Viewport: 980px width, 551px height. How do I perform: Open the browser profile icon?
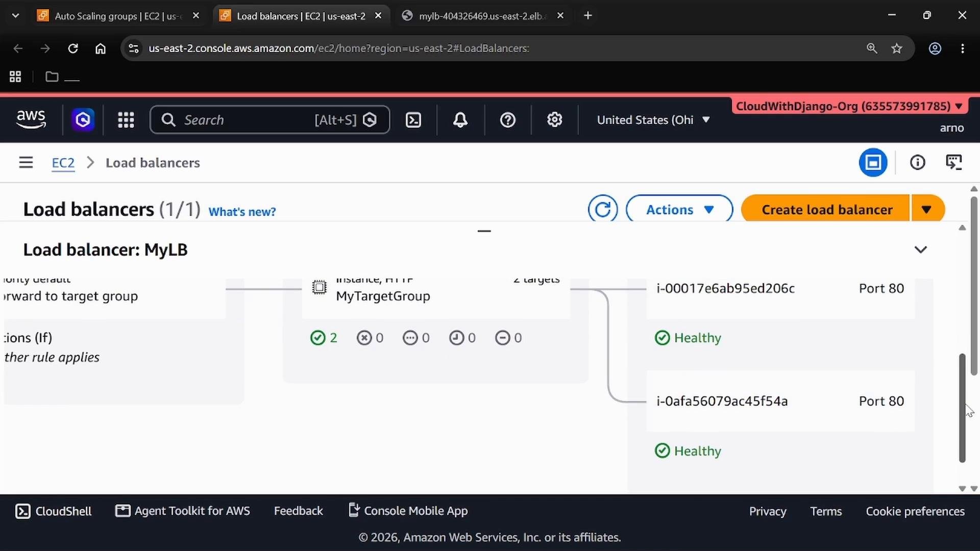tap(935, 48)
